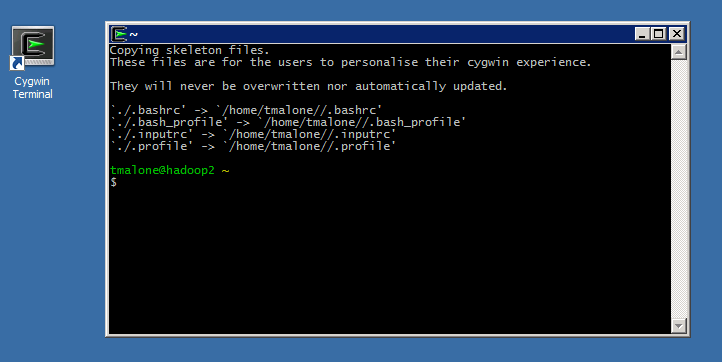
Task: Maximize the Cygwin terminal window
Action: (658, 34)
